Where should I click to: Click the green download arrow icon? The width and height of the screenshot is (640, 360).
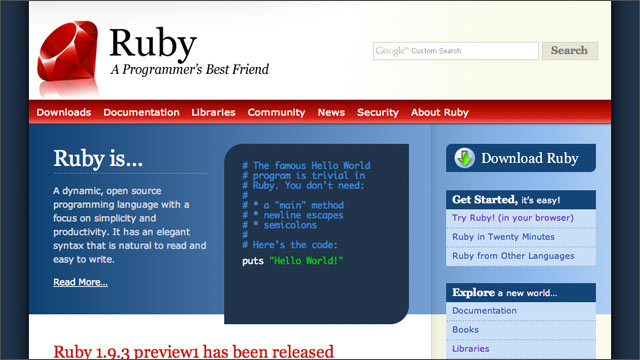click(x=464, y=158)
